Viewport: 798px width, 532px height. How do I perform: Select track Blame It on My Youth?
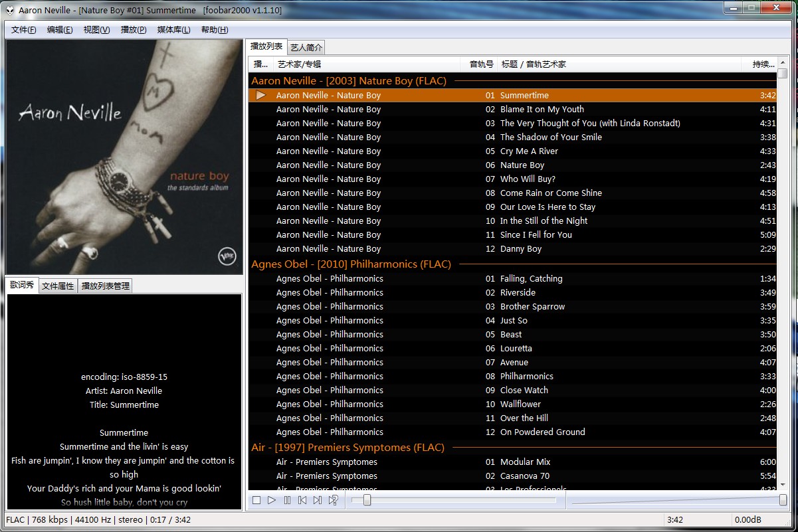[x=513, y=110]
